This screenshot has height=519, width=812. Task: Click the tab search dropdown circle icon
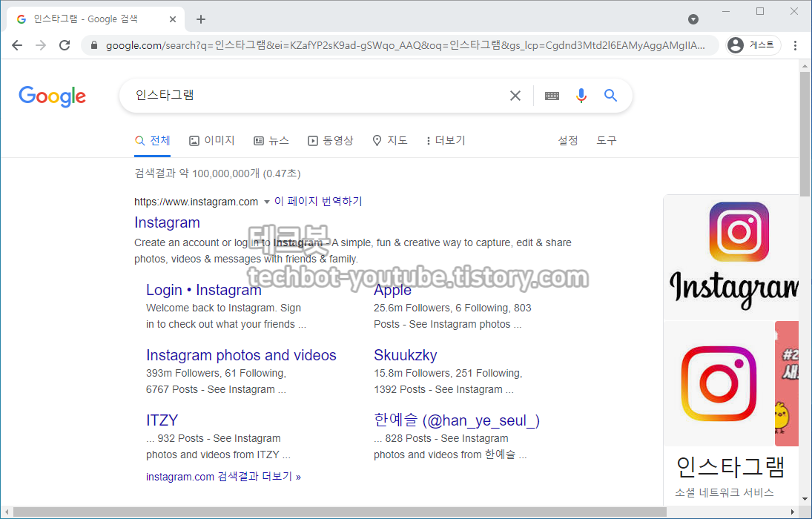pyautogui.click(x=693, y=19)
